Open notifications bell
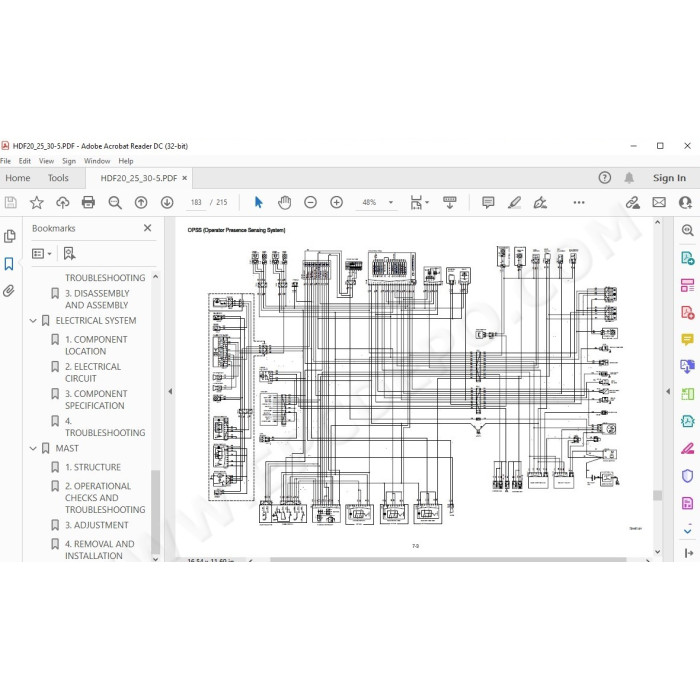The height and width of the screenshot is (700, 700). tap(629, 178)
